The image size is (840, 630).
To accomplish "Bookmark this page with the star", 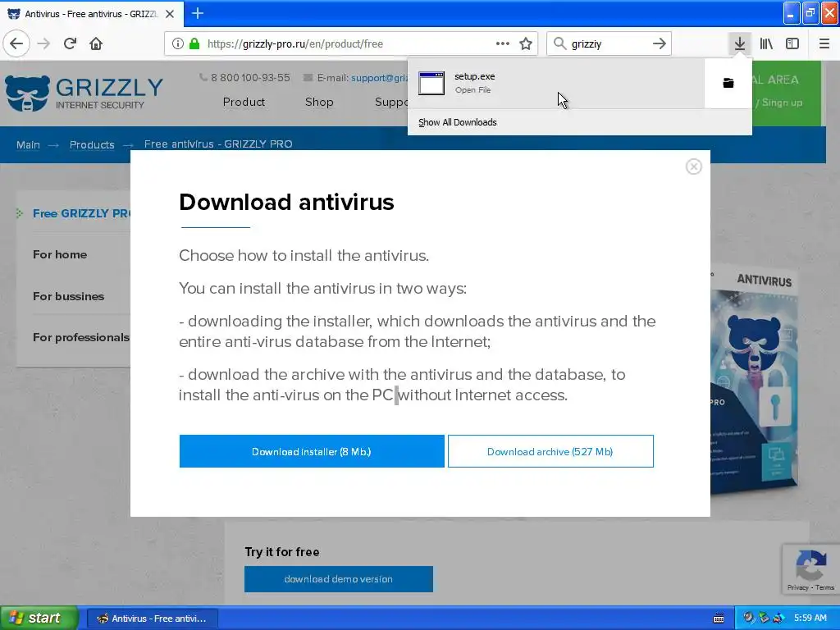I will pos(526,43).
